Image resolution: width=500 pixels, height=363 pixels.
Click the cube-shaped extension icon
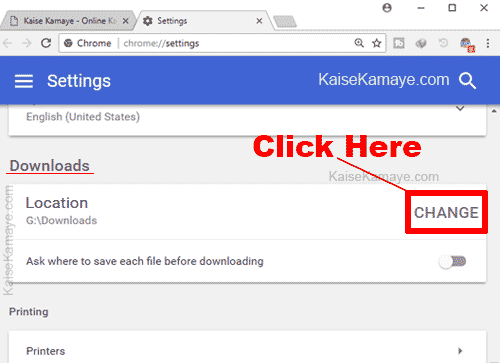421,43
